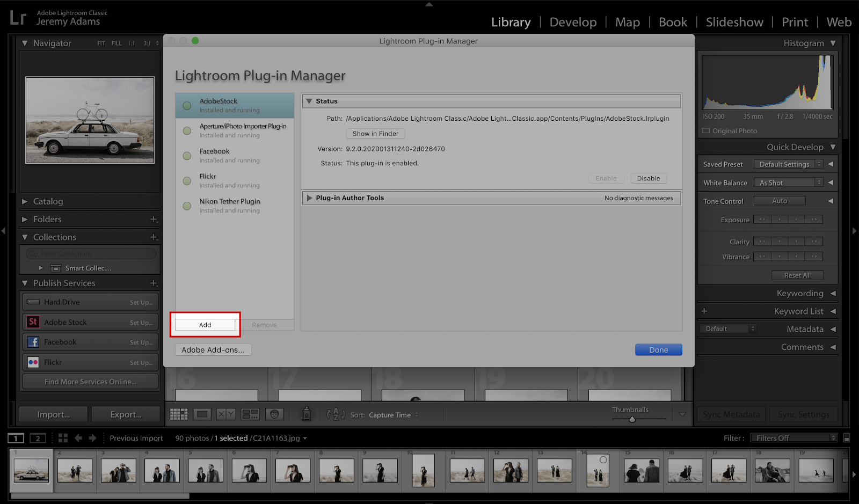Viewport: 859px width, 504px height.
Task: Open Compare view (XY) icon
Action: pyautogui.click(x=226, y=414)
